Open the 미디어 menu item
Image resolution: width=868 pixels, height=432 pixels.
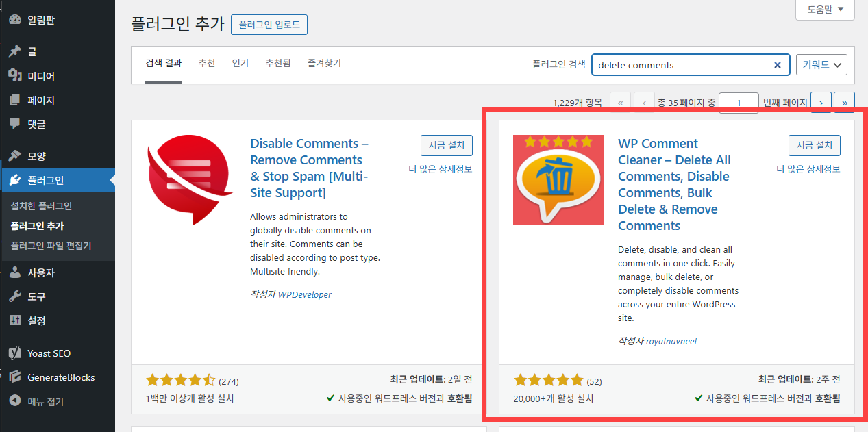58,76
